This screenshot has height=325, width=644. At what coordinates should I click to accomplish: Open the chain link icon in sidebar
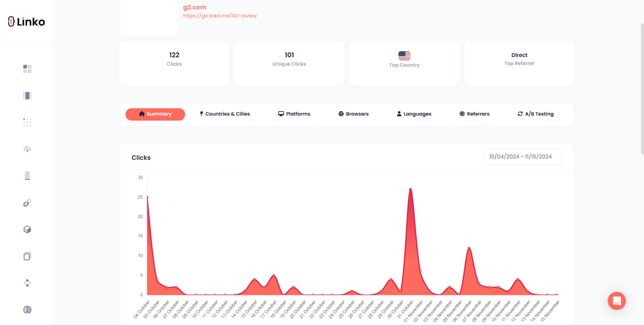[27, 203]
